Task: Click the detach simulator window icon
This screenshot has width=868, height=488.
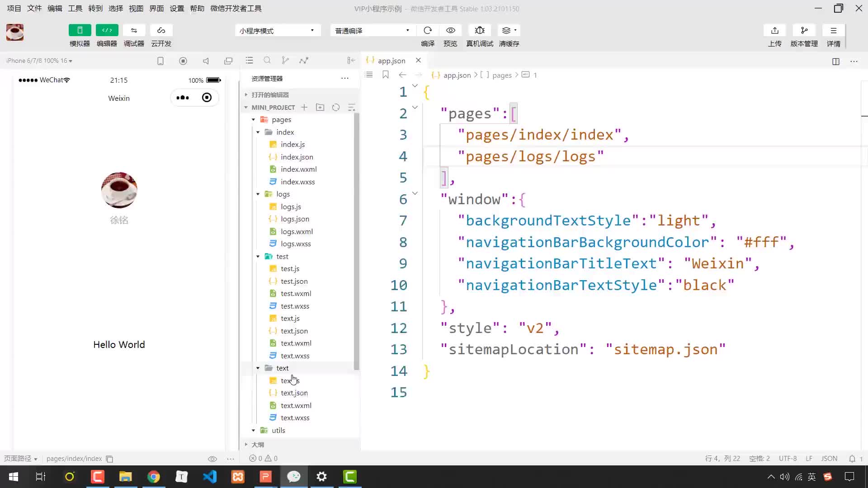Action: 228,61
